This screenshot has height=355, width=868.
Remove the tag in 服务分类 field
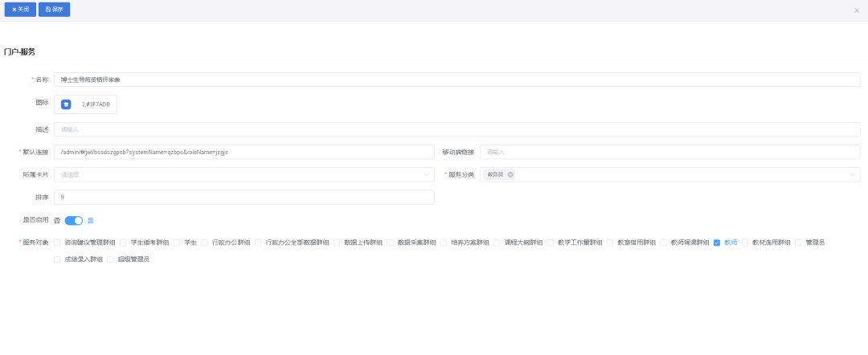[x=510, y=174]
